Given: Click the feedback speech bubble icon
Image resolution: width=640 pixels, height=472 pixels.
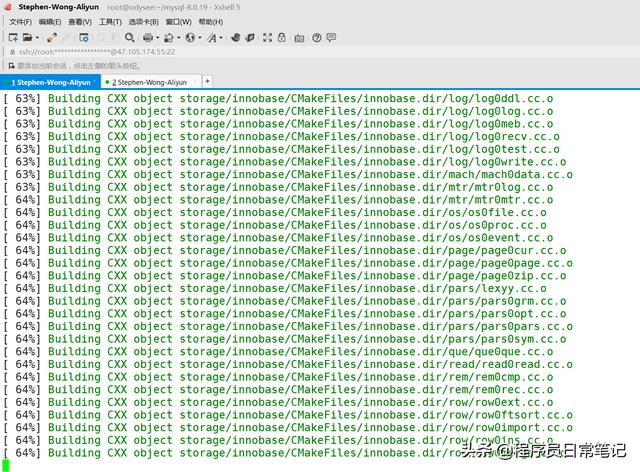Looking at the screenshot, I should pyautogui.click(x=331, y=38).
